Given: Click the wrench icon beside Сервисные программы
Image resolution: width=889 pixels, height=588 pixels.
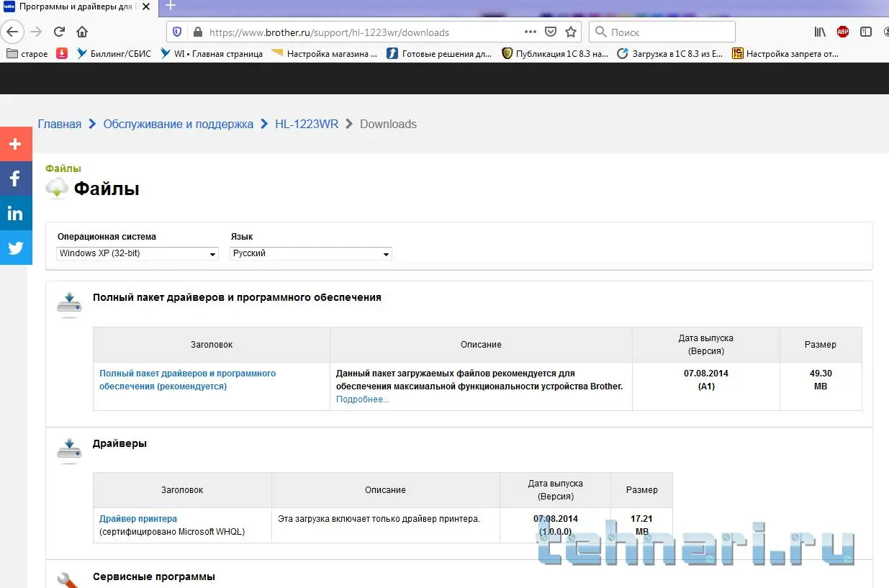Looking at the screenshot, I should (x=68, y=579).
